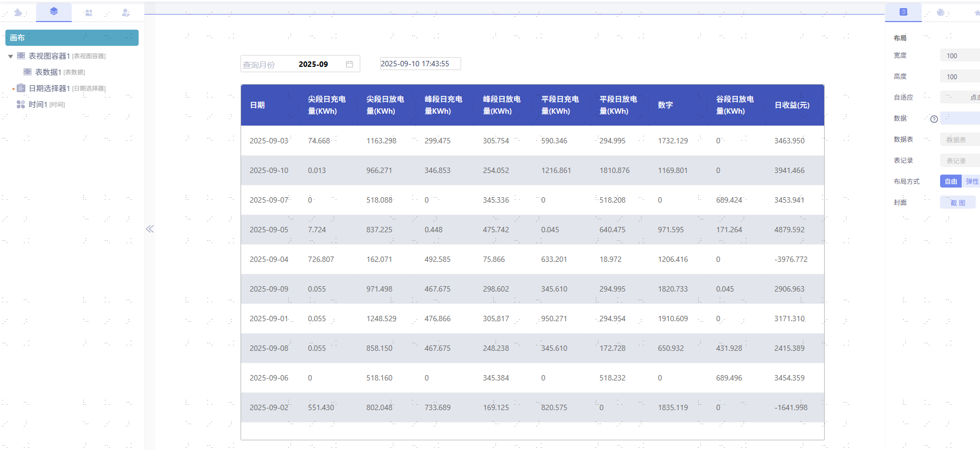This screenshot has width=980, height=450.
Task: Click the 查询月份 month field showing 2025-09
Action: 300,64
